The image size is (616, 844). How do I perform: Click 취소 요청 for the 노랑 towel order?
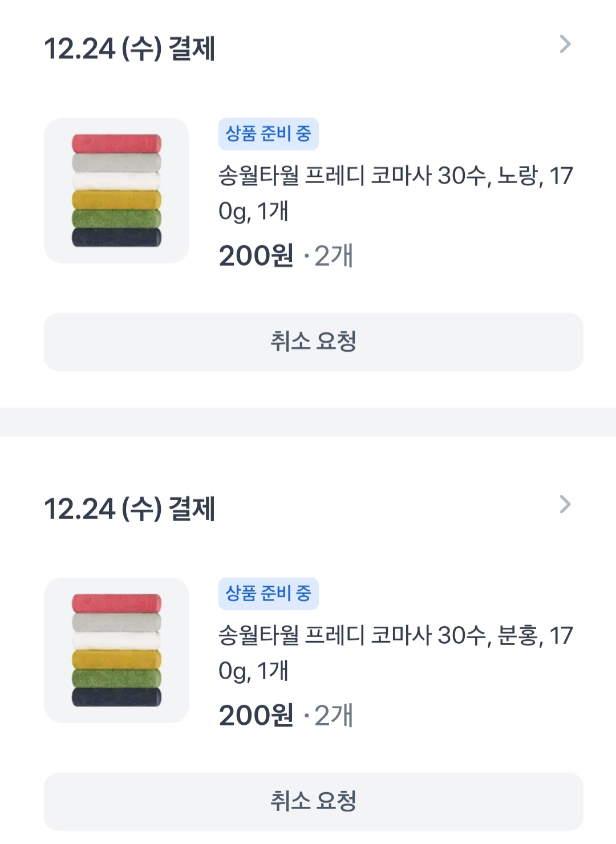pyautogui.click(x=313, y=342)
